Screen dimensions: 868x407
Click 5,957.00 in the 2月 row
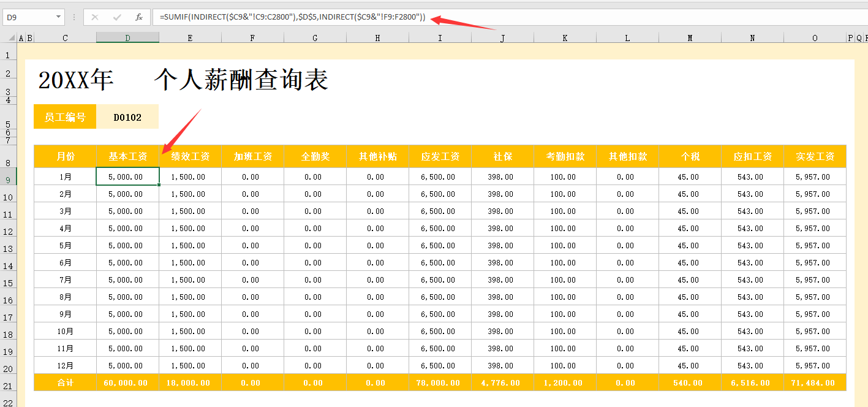point(815,194)
